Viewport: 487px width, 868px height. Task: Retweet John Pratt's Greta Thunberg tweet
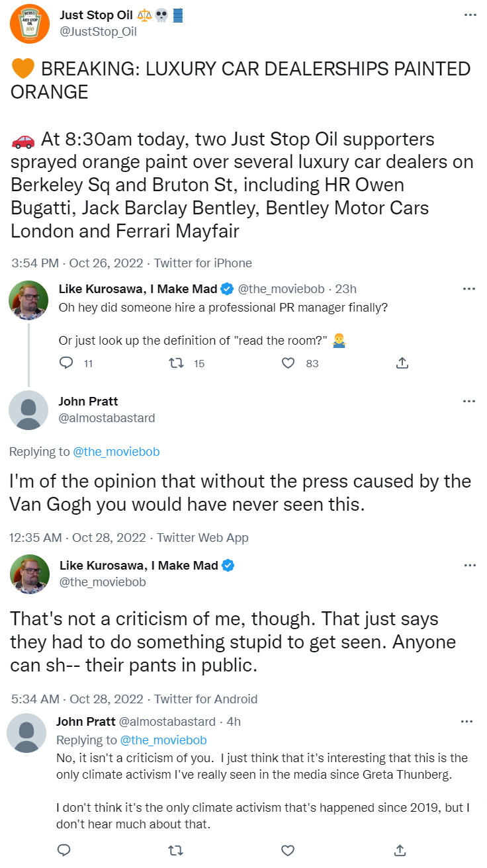176,849
